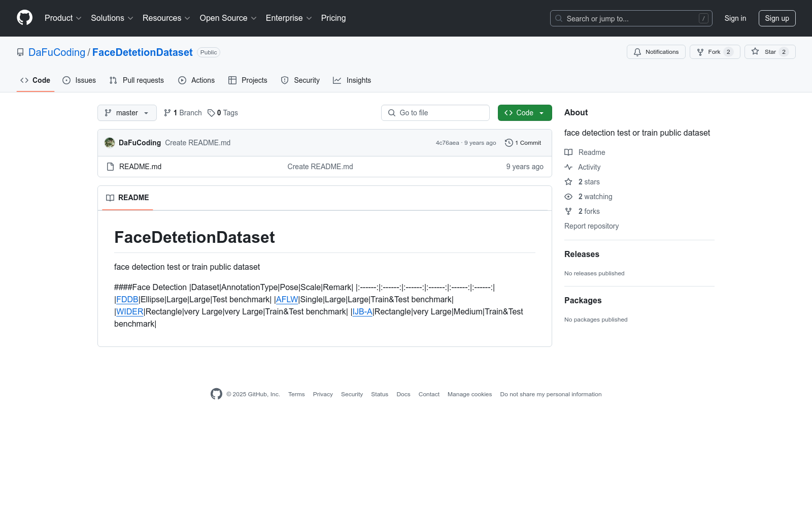Open the Privacy footer link
The width and height of the screenshot is (812, 508).
coord(323,394)
